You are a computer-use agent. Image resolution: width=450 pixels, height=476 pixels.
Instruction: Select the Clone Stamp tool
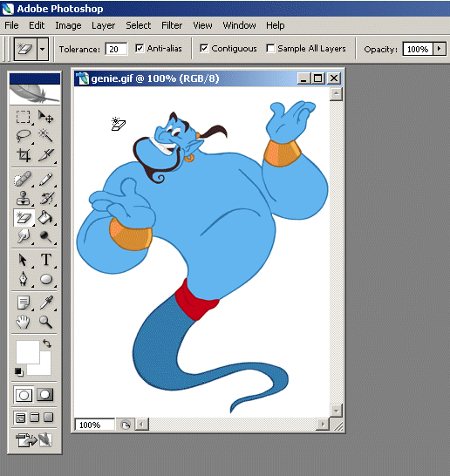pyautogui.click(x=24, y=198)
